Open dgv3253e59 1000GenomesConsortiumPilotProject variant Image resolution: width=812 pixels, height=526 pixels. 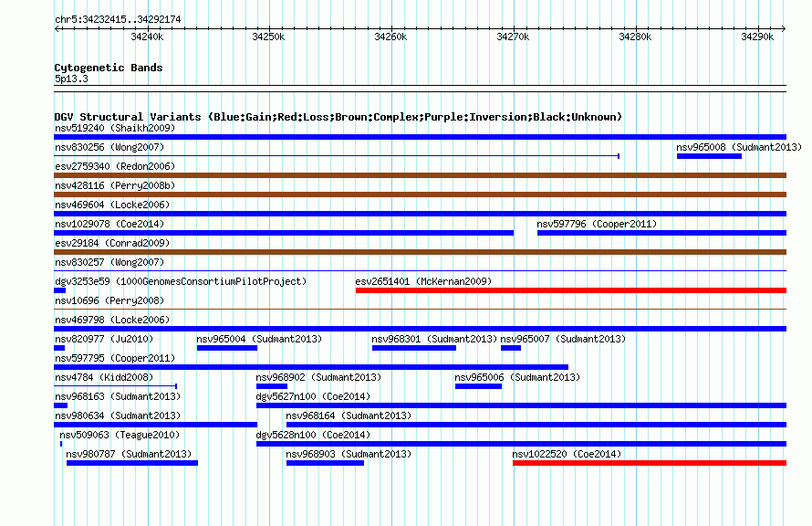(x=181, y=281)
